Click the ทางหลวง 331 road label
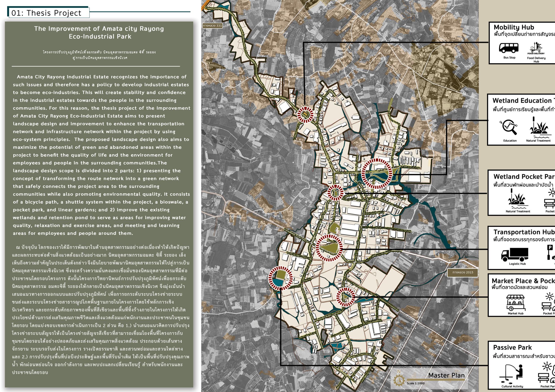The height and width of the screenshot is (392, 555). tap(213, 25)
